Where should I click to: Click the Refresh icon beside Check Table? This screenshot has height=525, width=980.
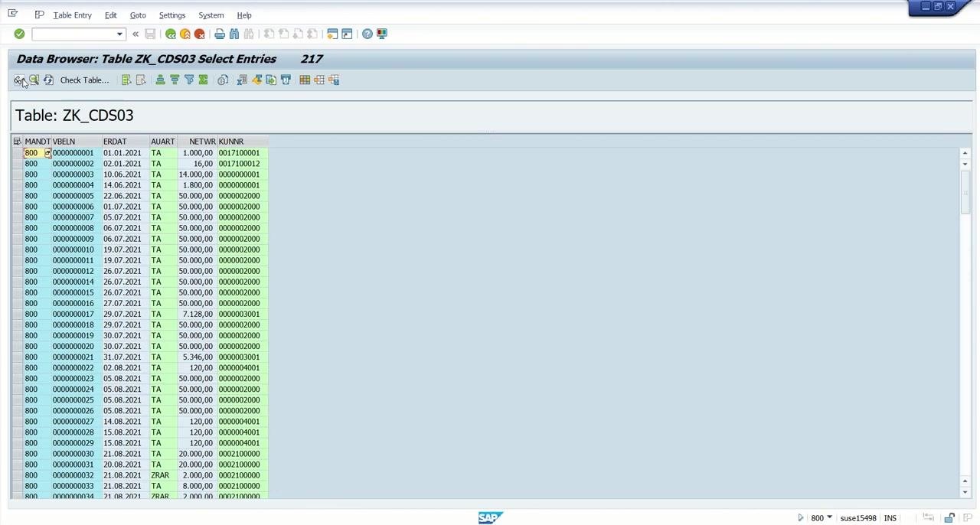coord(48,80)
